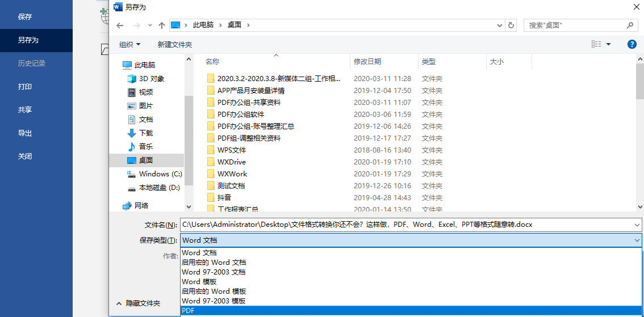The height and width of the screenshot is (317, 644).
Task: Select folder 测试文档
Action: click(225, 186)
